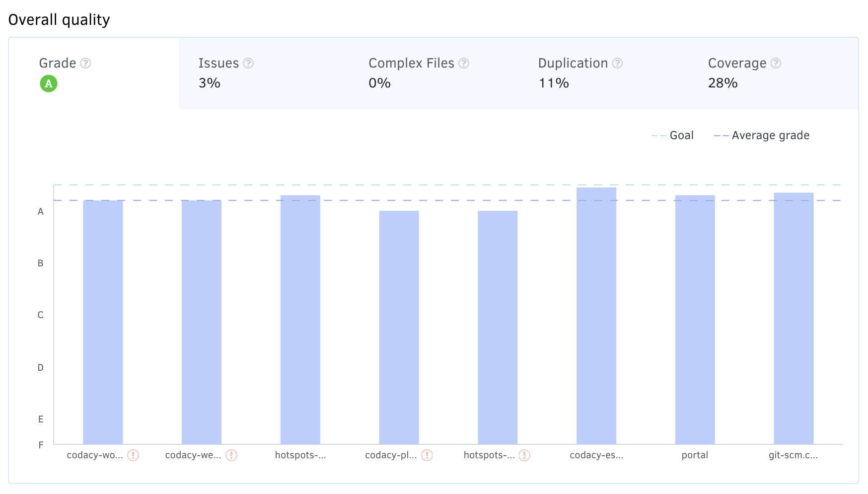Click the warning icon beside codacy-pl... label
This screenshot has height=494, width=868.
point(427,455)
